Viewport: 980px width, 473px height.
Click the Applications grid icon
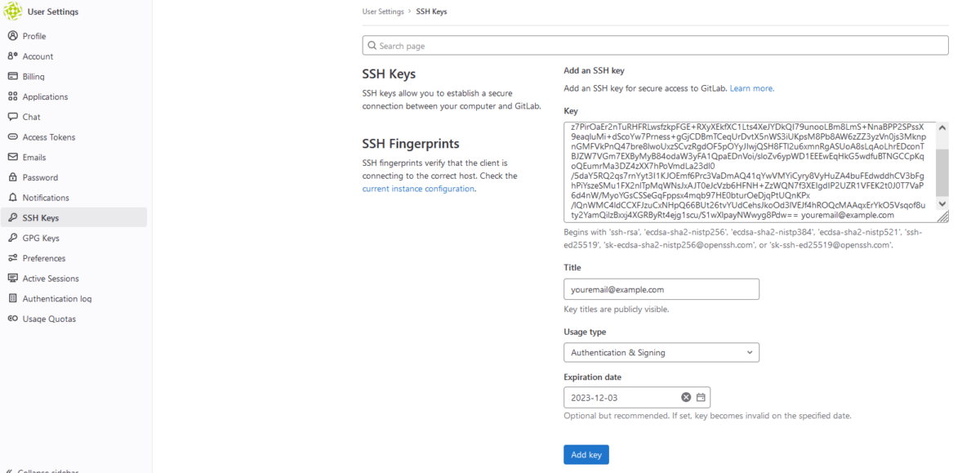13,96
